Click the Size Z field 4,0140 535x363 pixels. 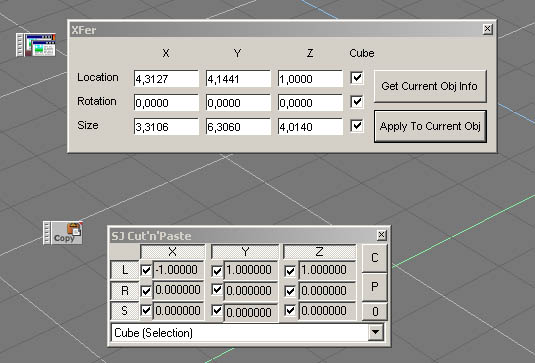pos(310,127)
